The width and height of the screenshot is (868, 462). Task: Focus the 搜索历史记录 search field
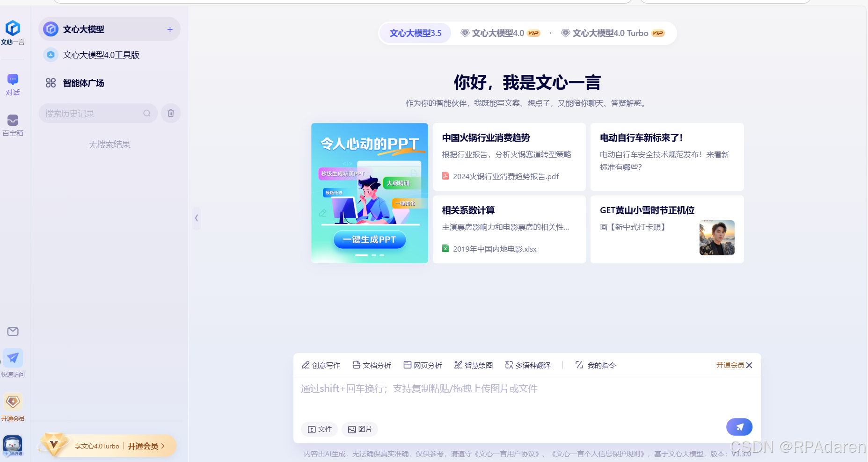(x=98, y=113)
